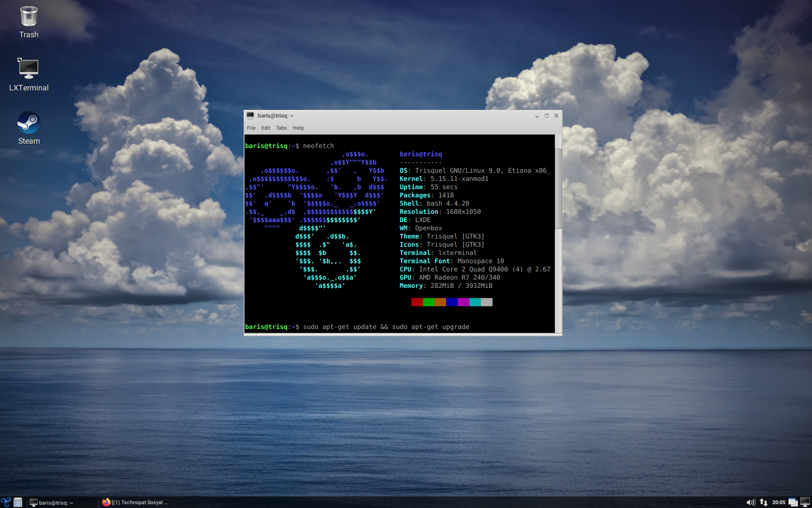Image resolution: width=812 pixels, height=508 pixels.
Task: Select the LXTerminal desktop shortcut
Action: pyautogui.click(x=29, y=75)
